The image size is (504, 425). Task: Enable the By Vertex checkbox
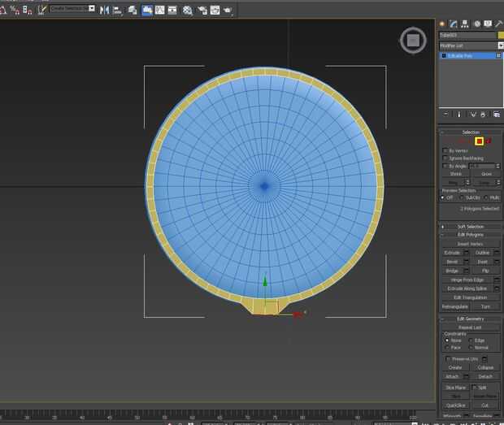point(445,150)
